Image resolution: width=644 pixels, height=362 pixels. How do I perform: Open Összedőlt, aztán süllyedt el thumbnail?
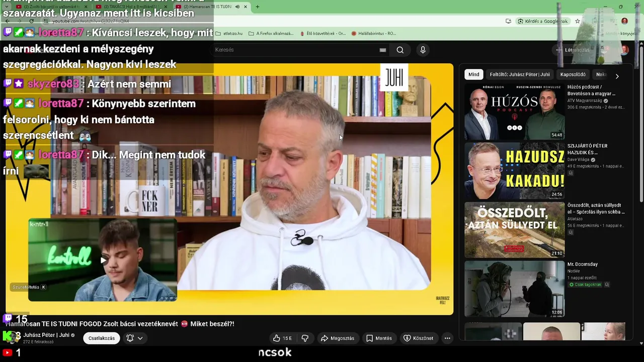[514, 230]
